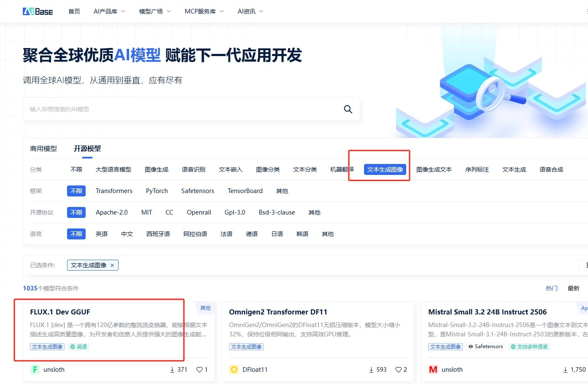This screenshot has width=588, height=384.
Task: Filter by 语音合成 category
Action: tap(551, 169)
